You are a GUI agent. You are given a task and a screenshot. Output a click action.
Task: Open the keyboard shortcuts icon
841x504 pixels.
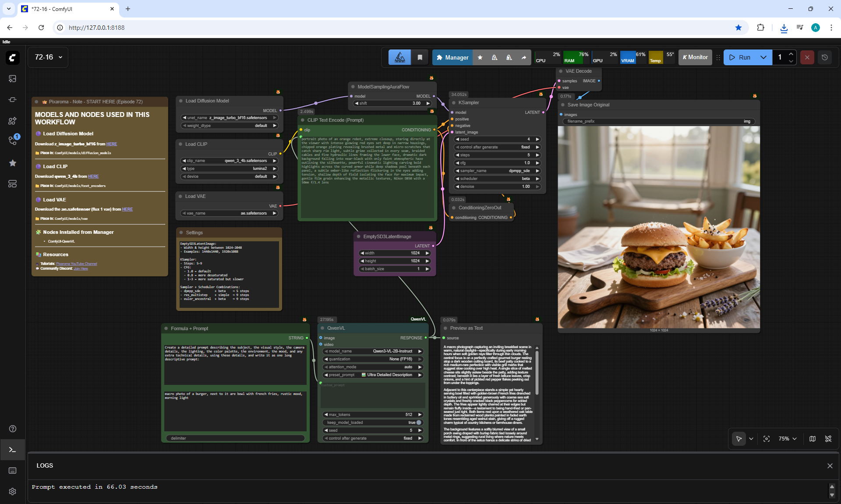(x=12, y=470)
